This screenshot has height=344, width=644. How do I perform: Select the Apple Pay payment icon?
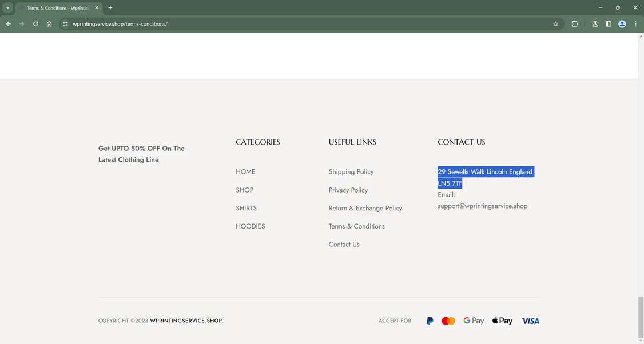502,321
